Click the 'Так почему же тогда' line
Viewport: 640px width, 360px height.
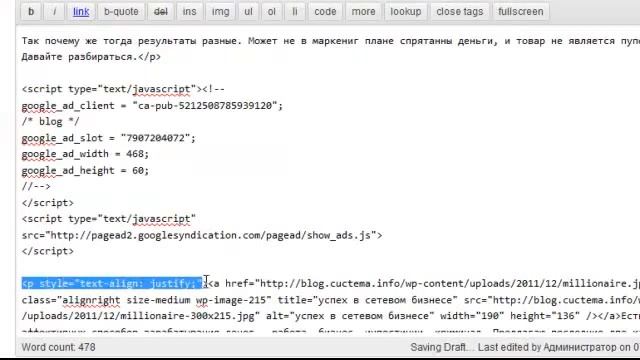(331, 41)
